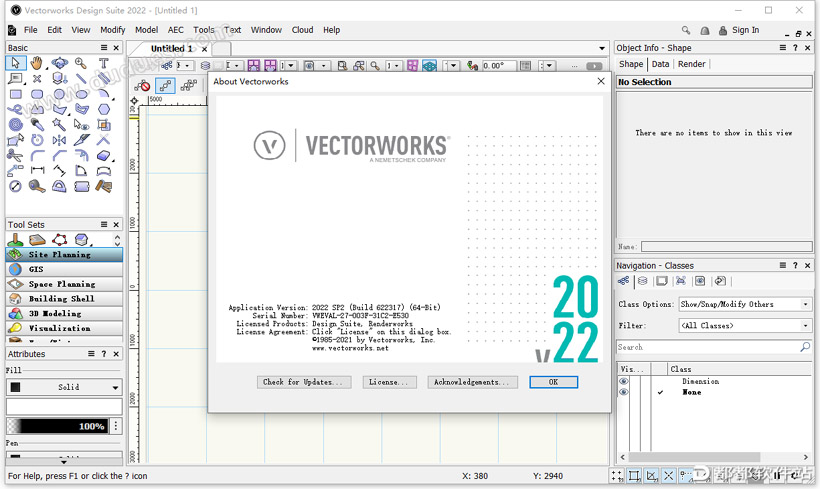Image resolution: width=820 pixels, height=489 pixels.
Task: Select the Flyover tool
Action: [x=59, y=63]
